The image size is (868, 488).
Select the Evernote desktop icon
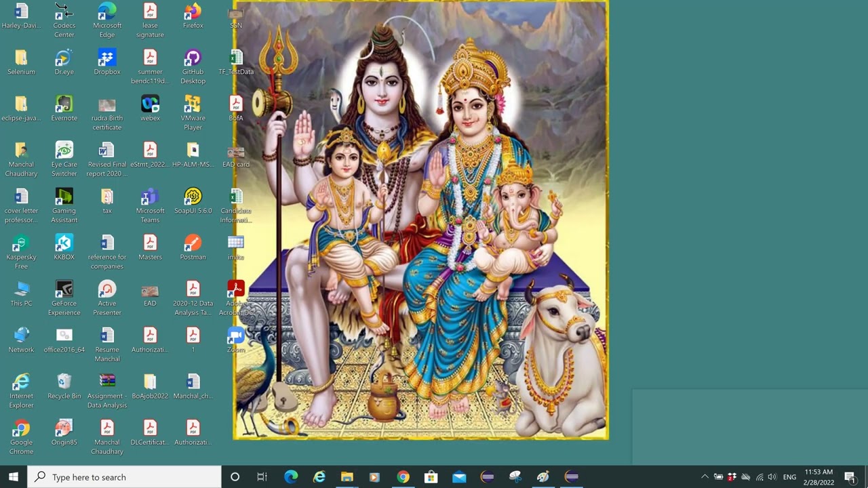pyautogui.click(x=64, y=108)
